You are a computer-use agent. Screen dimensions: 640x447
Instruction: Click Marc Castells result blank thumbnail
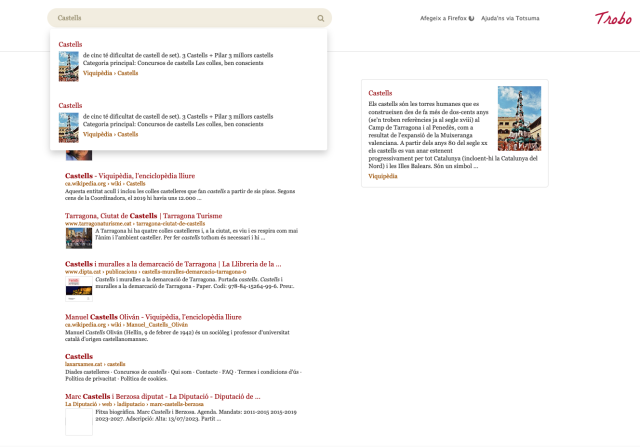point(79,422)
